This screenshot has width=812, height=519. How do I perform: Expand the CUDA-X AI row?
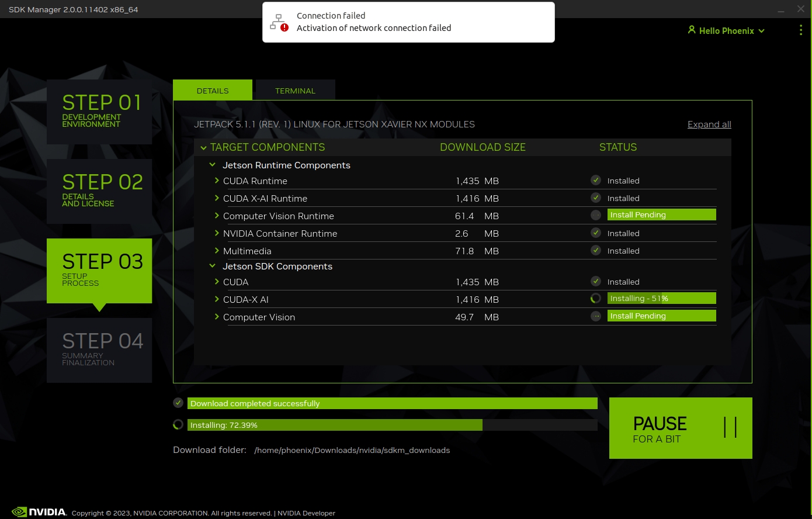click(217, 299)
